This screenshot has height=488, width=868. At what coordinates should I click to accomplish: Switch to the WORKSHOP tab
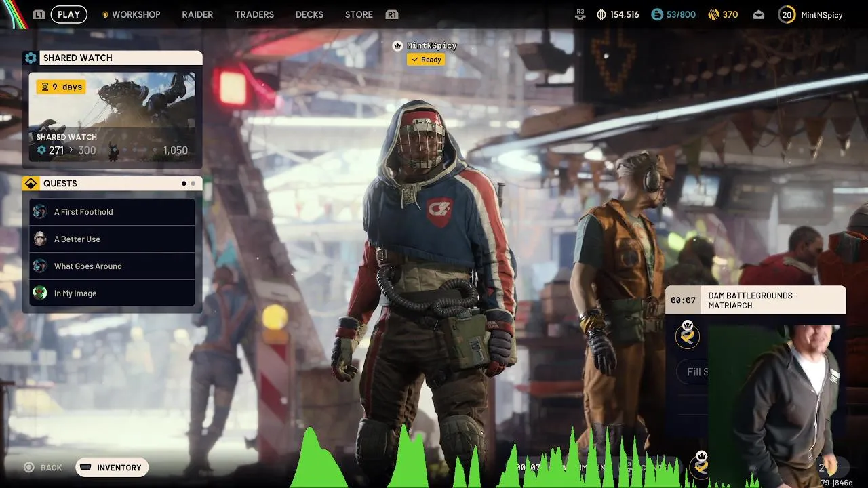click(136, 14)
